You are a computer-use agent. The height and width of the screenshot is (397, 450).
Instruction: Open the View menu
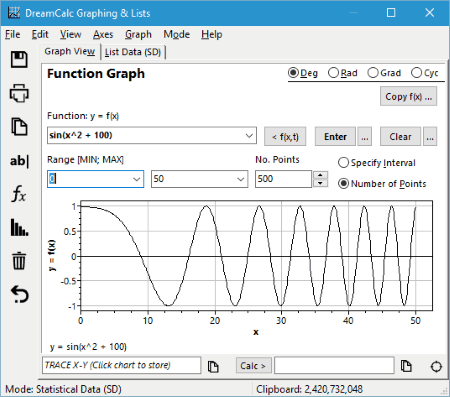pyautogui.click(x=70, y=34)
